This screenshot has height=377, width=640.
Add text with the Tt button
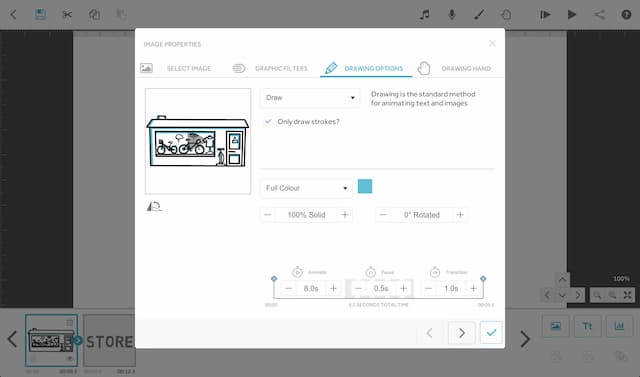point(587,326)
